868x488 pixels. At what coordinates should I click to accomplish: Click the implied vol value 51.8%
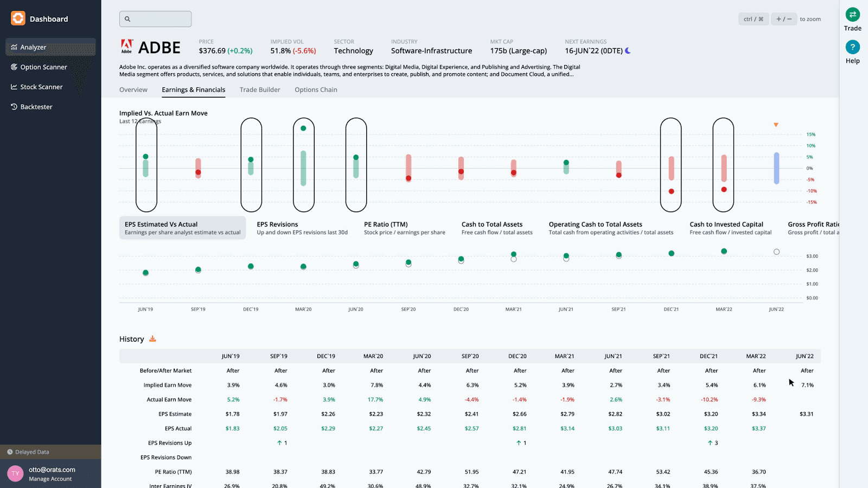click(x=280, y=51)
